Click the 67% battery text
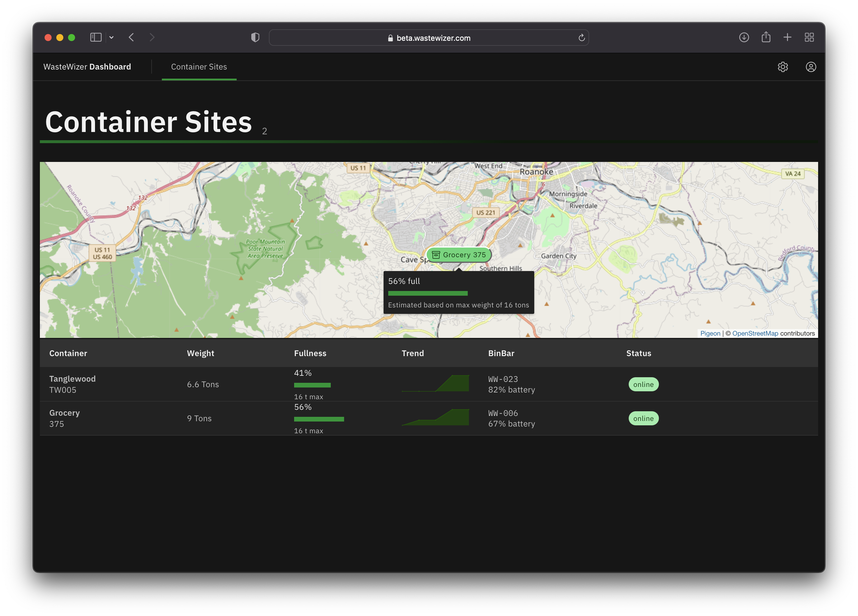Screen dimensions: 858x616 (x=511, y=424)
